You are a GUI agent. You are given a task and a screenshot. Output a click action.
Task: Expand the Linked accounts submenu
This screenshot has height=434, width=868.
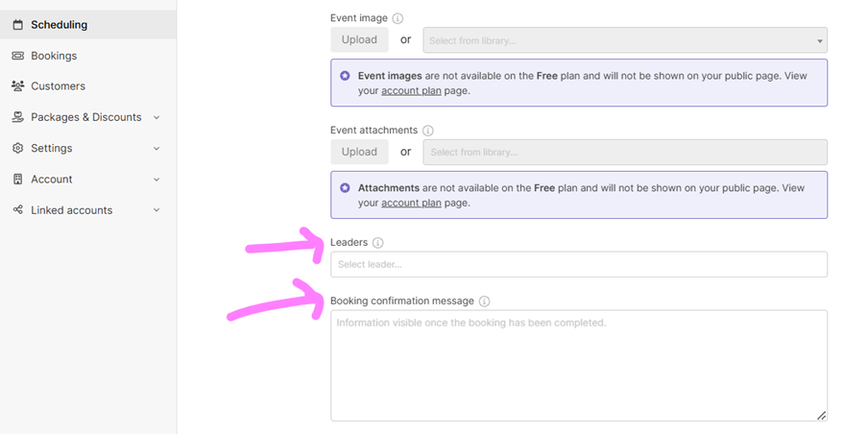(x=157, y=210)
